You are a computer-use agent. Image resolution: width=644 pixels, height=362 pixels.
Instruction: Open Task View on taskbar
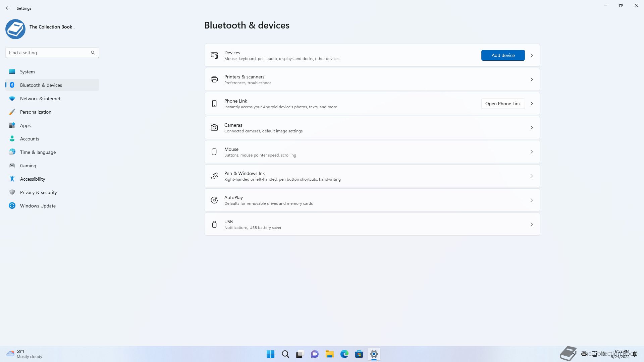(300, 354)
